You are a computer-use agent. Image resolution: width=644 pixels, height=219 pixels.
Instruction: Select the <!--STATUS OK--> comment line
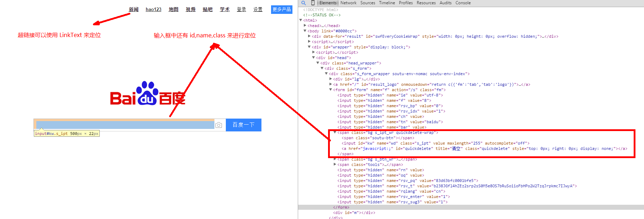[322, 15]
